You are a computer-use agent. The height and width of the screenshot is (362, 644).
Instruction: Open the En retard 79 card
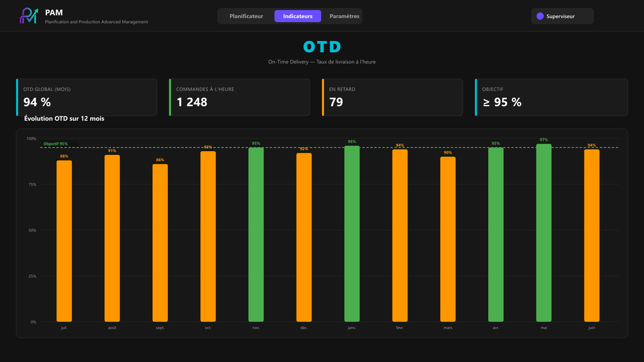392,97
